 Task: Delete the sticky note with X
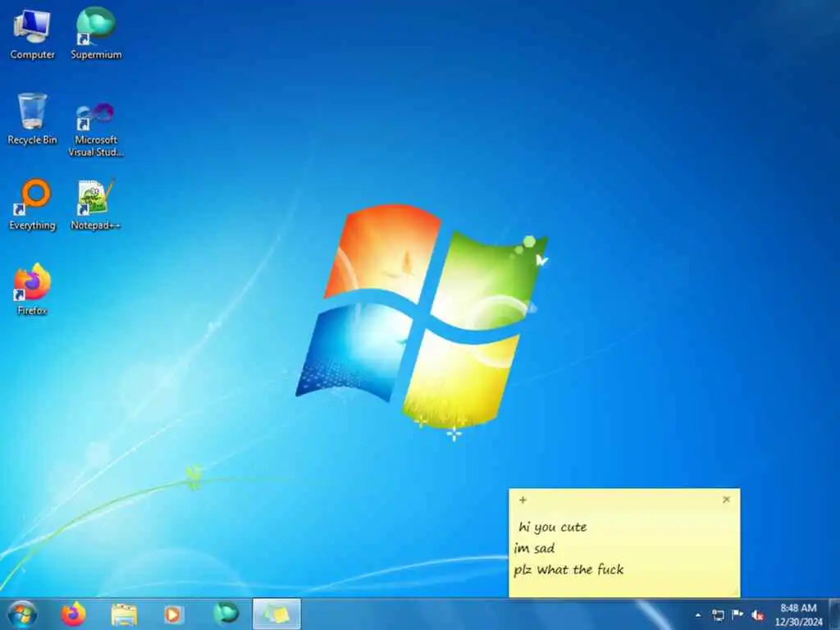[727, 500]
